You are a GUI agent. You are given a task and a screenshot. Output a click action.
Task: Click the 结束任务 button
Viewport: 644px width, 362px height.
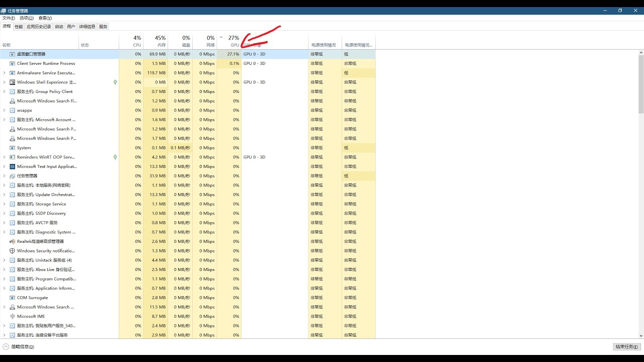[x=627, y=346]
